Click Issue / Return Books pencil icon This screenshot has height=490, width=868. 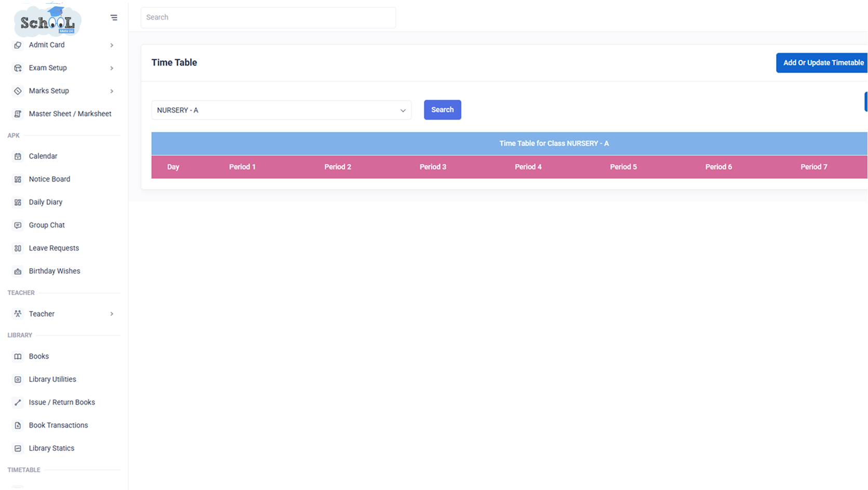[18, 403]
